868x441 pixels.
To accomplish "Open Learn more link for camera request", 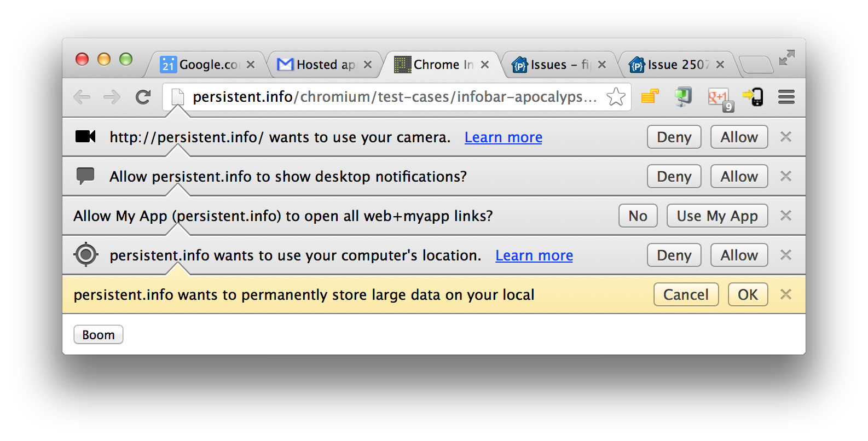I will tap(504, 137).
